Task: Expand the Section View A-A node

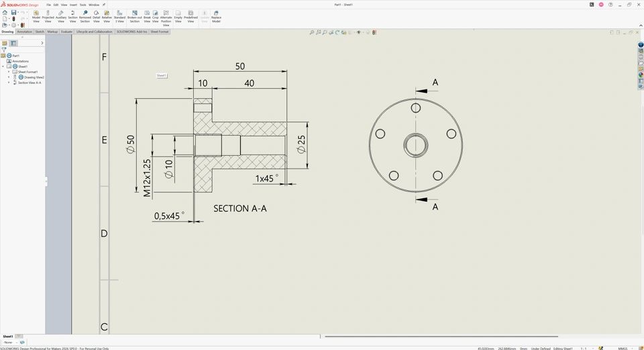Action: click(9, 83)
